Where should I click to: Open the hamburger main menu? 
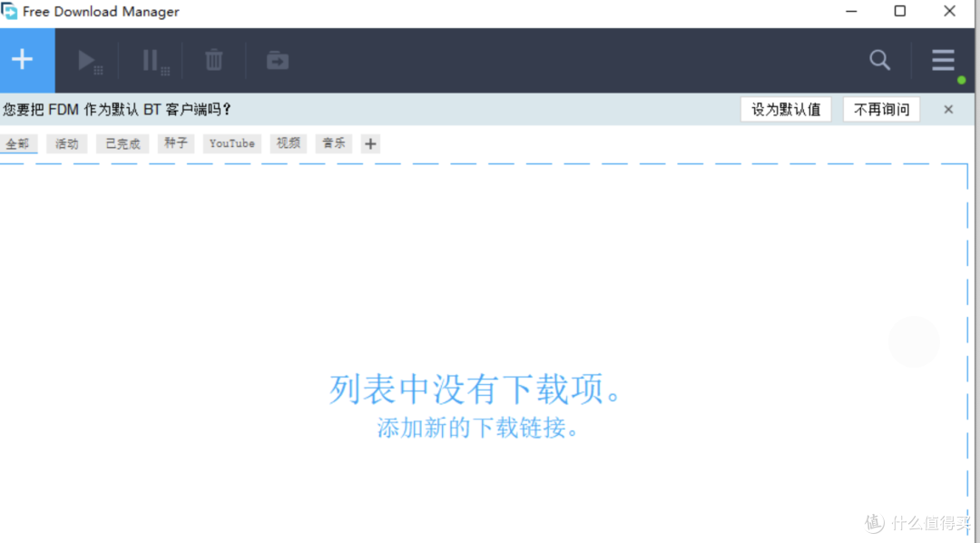pos(942,60)
